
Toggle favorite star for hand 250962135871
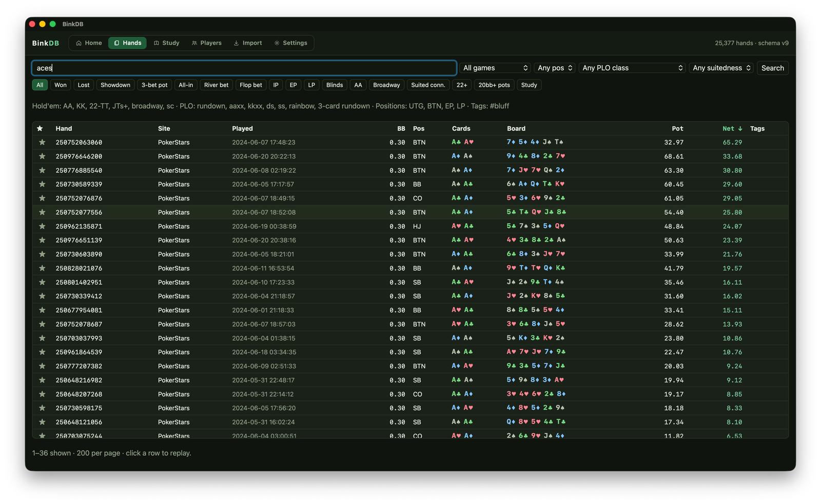(42, 227)
